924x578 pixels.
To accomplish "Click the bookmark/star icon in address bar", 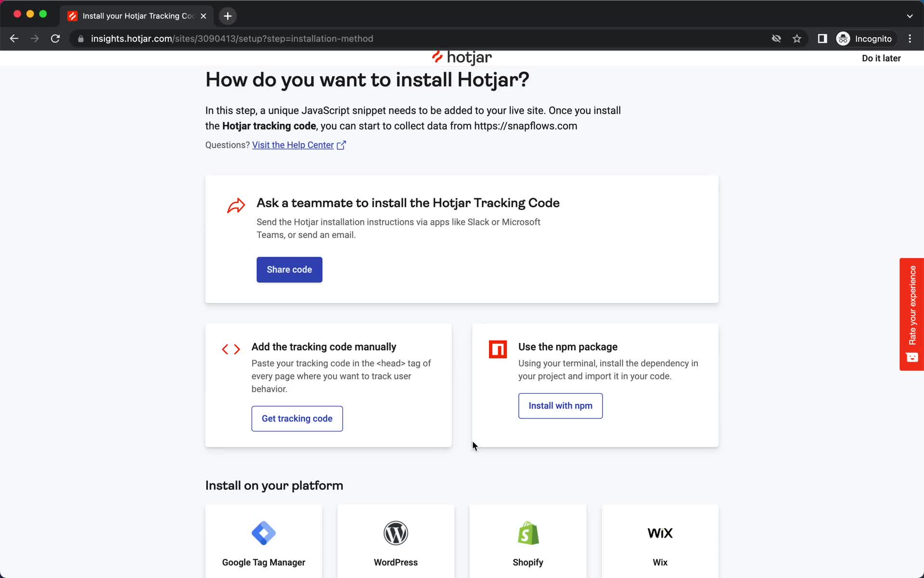I will click(797, 39).
